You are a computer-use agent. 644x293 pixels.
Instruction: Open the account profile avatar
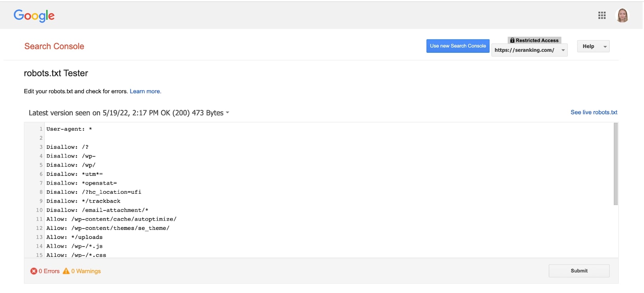tap(622, 15)
